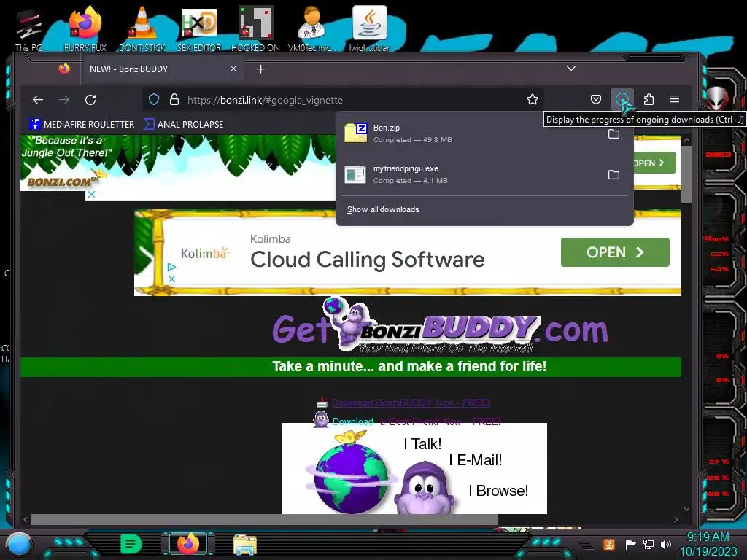Click the Java update tray icon
The width and height of the screenshot is (747, 560).
click(609, 544)
